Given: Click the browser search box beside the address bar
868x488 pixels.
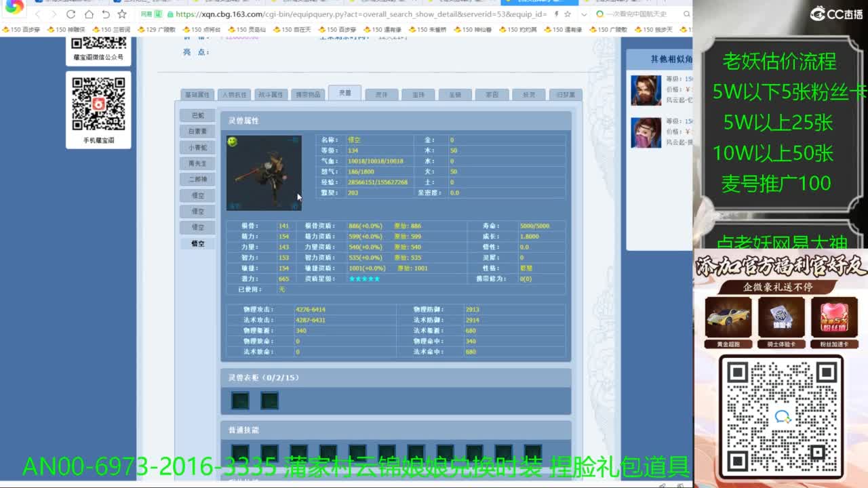Looking at the screenshot, I should click(637, 14).
